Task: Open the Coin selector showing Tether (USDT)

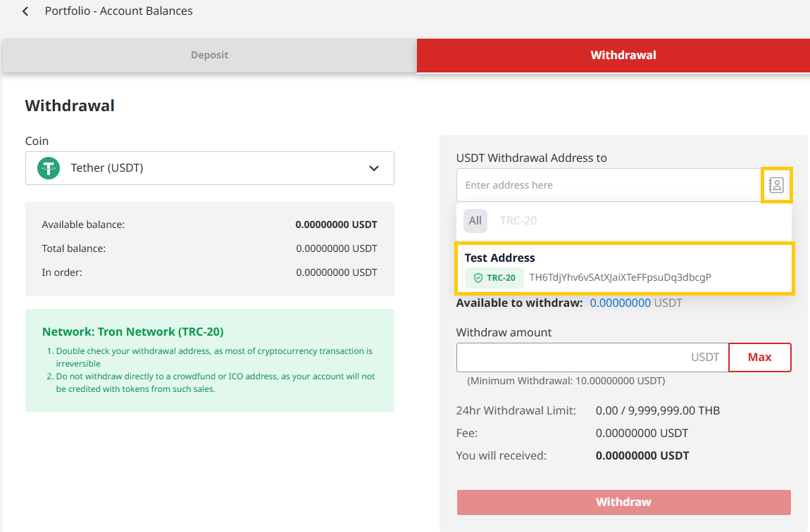Action: pos(210,168)
